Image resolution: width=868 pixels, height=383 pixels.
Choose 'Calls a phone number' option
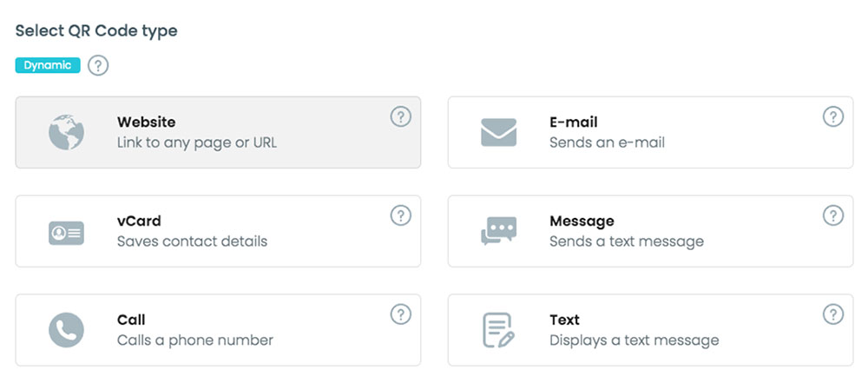(195, 340)
